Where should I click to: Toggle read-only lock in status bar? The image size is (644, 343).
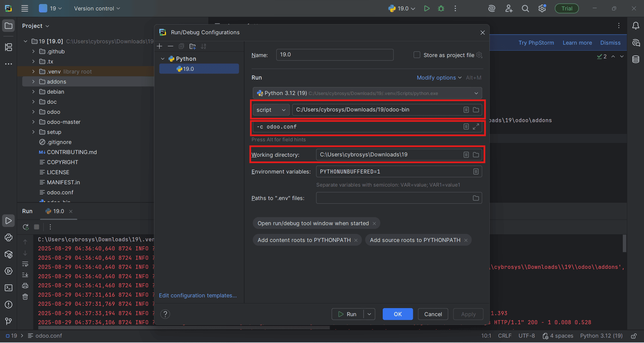pos(634,336)
